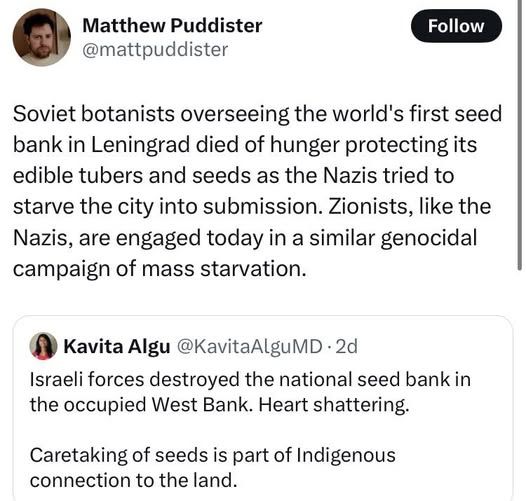The image size is (526, 501).
Task: Open the 2d timestamp on quoted post
Action: tap(347, 347)
